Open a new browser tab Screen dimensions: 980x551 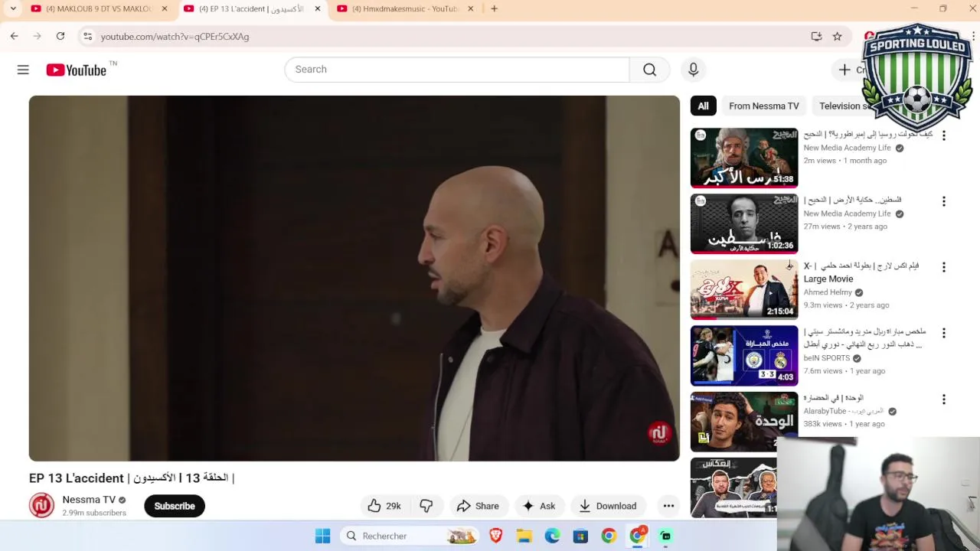494,8
